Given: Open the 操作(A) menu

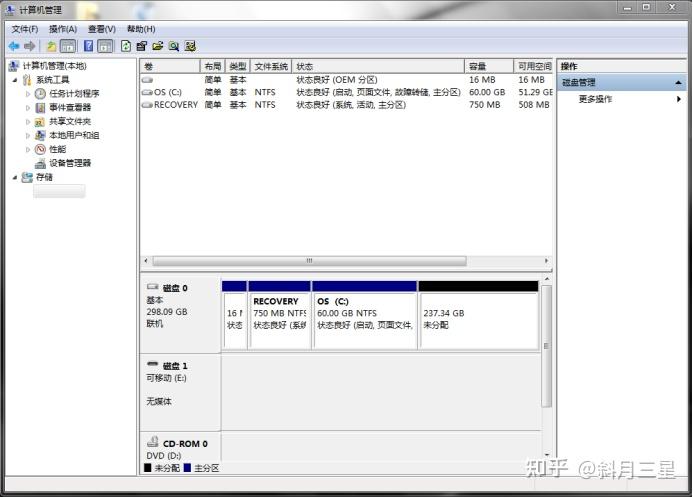Looking at the screenshot, I should coord(63,29).
